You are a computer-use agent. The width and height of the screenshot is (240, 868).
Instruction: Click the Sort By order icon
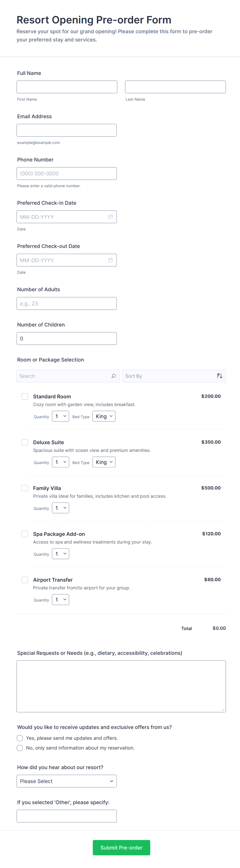[219, 376]
